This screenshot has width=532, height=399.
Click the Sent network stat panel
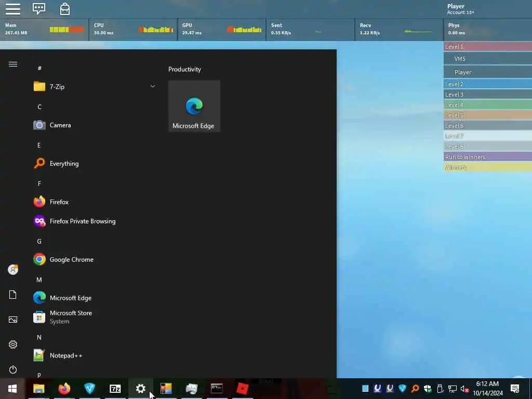click(311, 30)
